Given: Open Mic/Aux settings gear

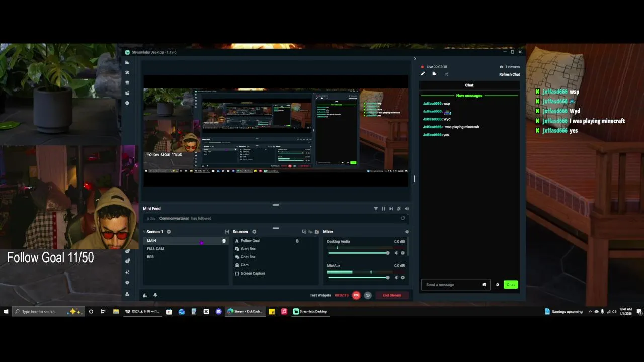Looking at the screenshot, I should [x=403, y=277].
